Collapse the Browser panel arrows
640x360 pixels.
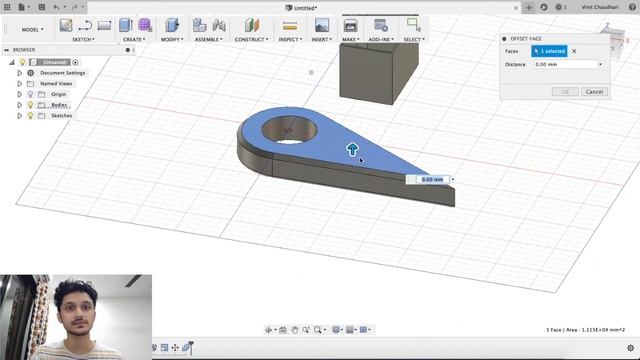(x=7, y=50)
